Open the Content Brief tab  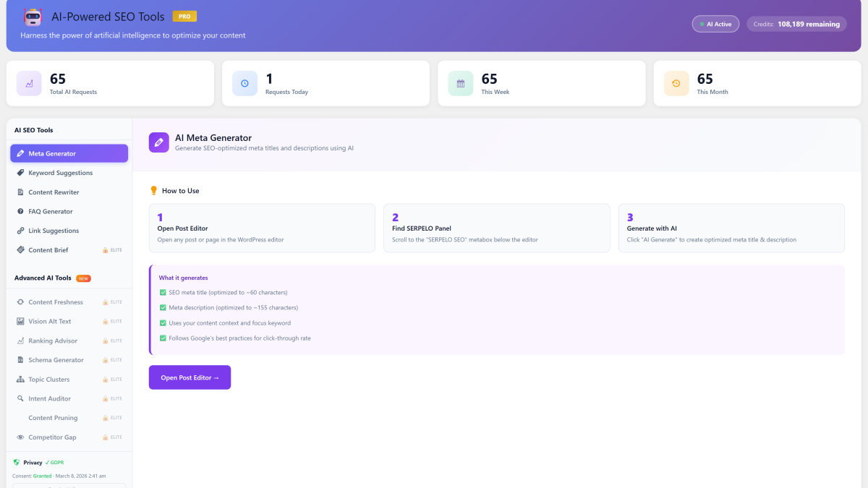(x=47, y=249)
